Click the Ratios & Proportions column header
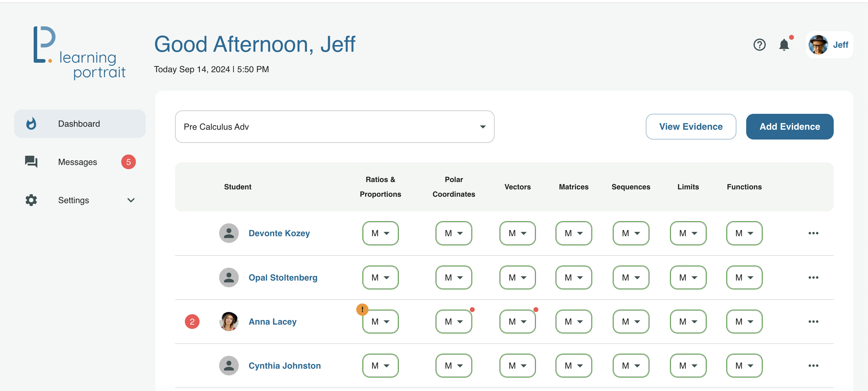This screenshot has width=868, height=391. (x=380, y=187)
